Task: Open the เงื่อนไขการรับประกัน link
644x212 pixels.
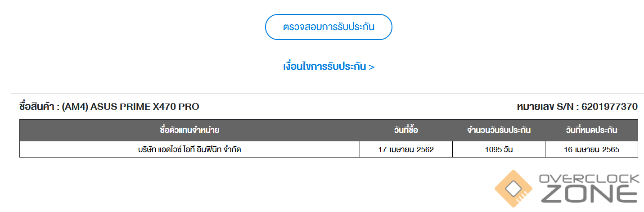Action: point(329,67)
